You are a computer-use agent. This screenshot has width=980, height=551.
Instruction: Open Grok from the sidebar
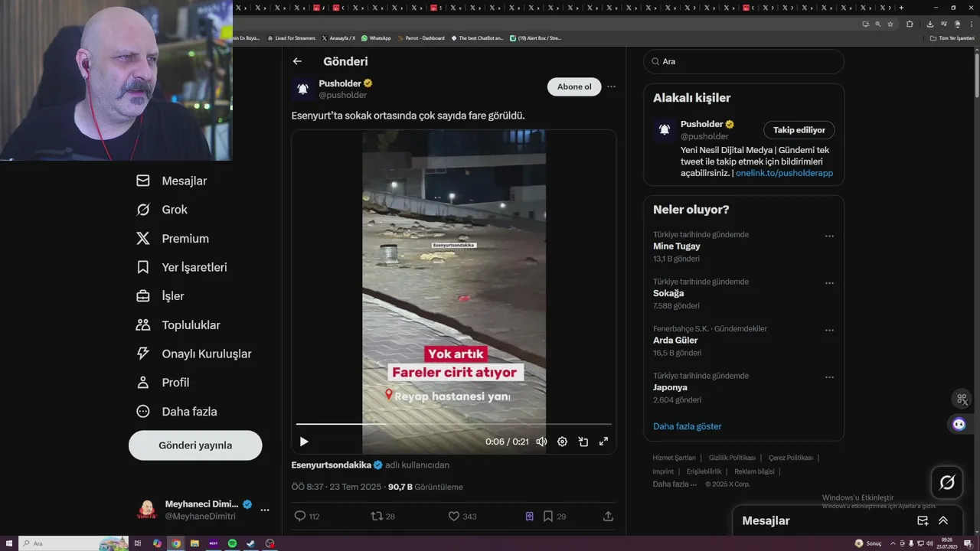(x=162, y=210)
